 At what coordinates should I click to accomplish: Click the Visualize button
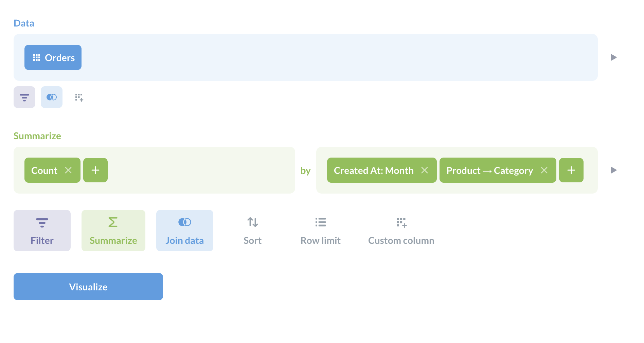tap(88, 286)
